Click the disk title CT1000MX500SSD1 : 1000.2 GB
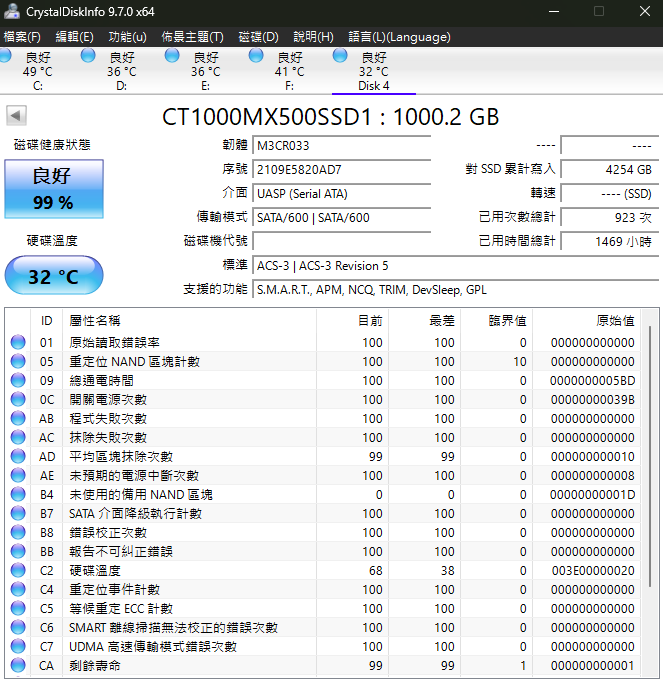This screenshot has height=682, width=663. coord(331,117)
